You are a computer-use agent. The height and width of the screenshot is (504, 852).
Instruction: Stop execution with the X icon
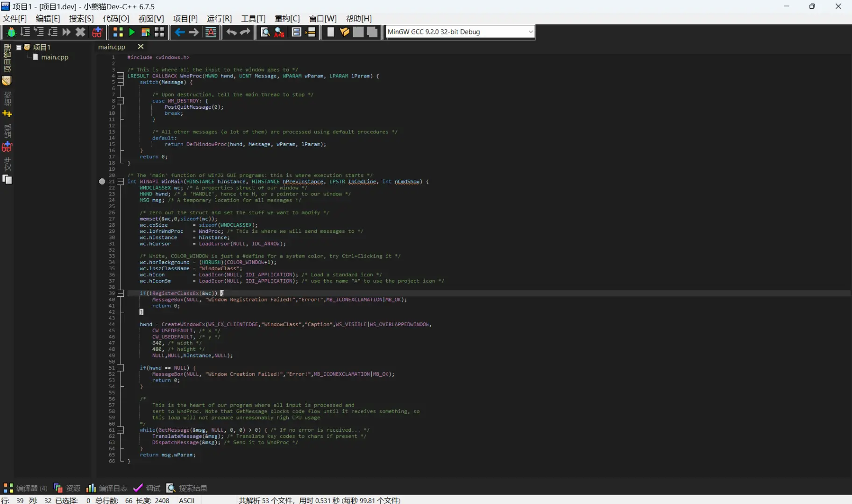coord(80,32)
